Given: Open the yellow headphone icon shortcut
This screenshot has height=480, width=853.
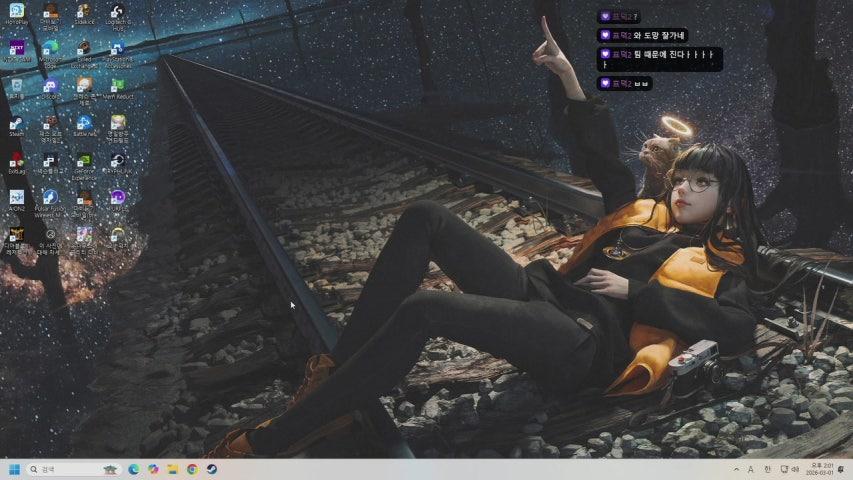Looking at the screenshot, I should pos(118,238).
